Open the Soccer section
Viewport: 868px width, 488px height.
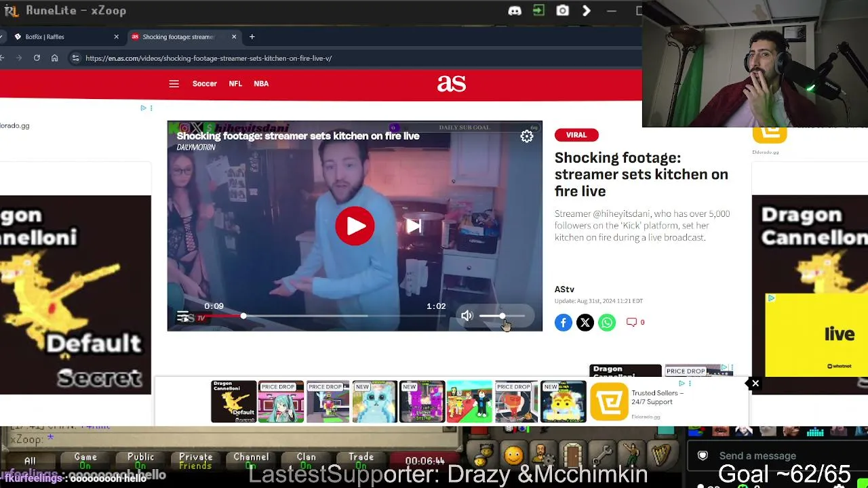205,84
